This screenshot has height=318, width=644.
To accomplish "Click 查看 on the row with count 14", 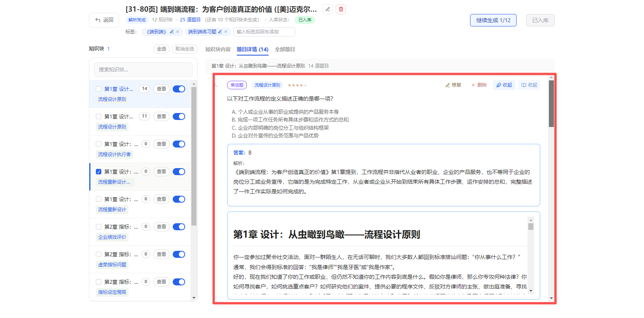I will point(161,89).
